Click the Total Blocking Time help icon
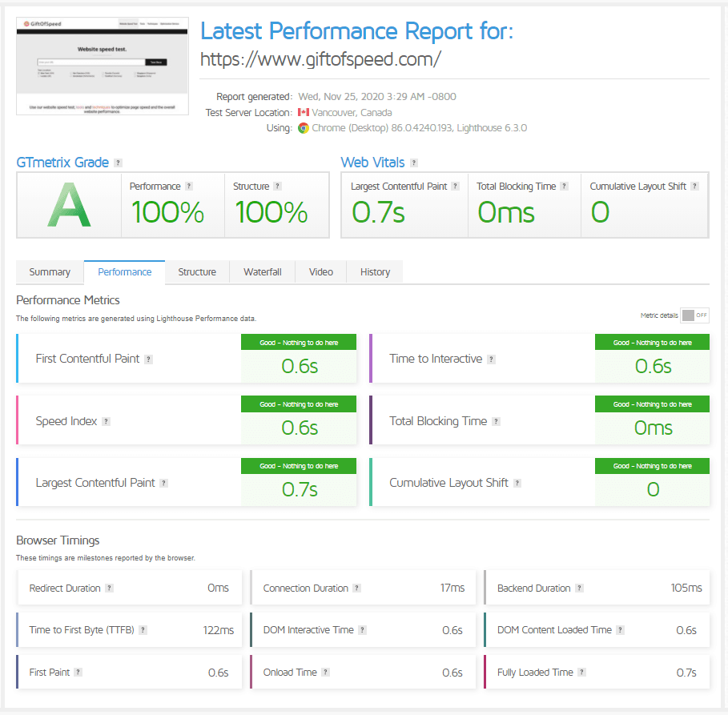Viewport: 728px width, 715px height. tap(496, 421)
